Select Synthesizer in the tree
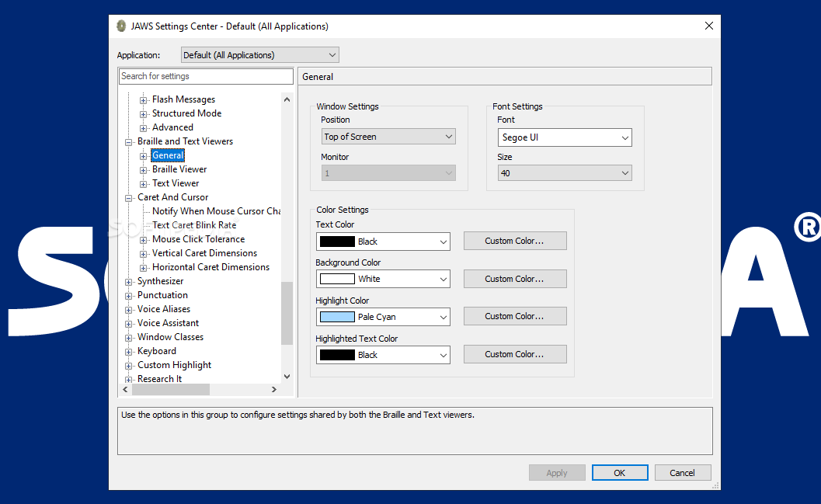This screenshot has height=504, width=821. pos(160,281)
